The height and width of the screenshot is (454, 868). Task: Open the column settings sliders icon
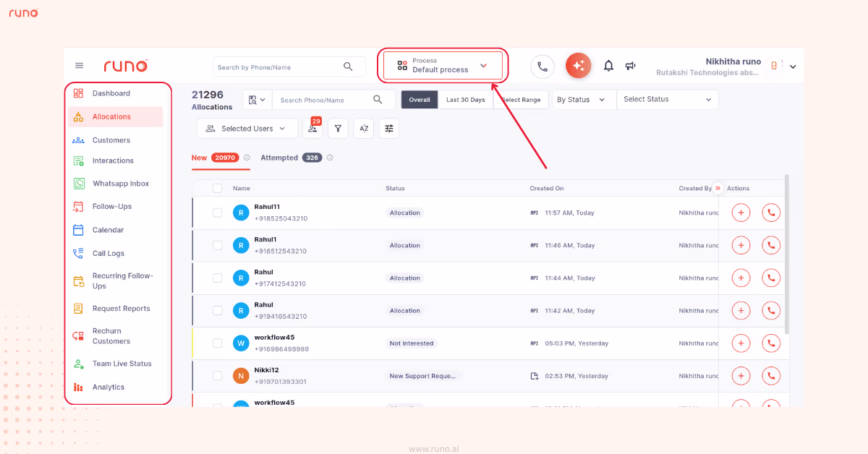[x=388, y=128]
